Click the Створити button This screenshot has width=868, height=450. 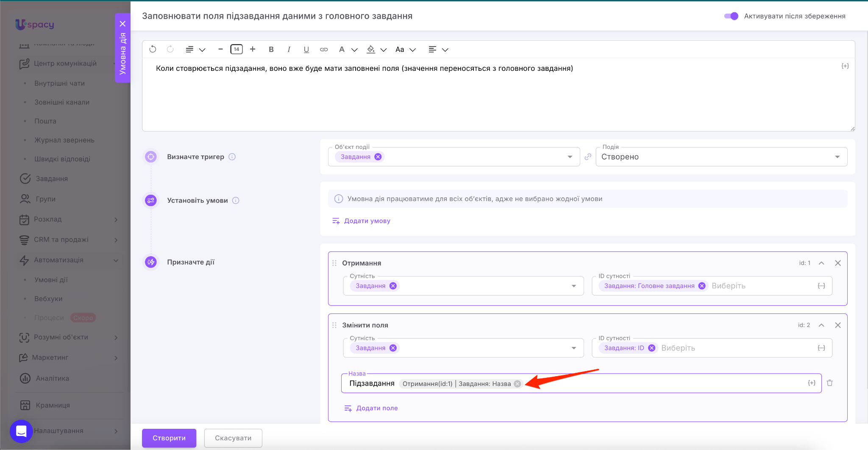point(169,438)
